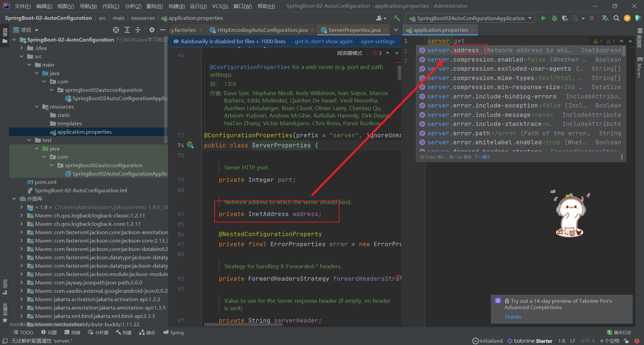Collapse all icon in project panel
The height and width of the screenshot is (345, 644).
click(138, 30)
